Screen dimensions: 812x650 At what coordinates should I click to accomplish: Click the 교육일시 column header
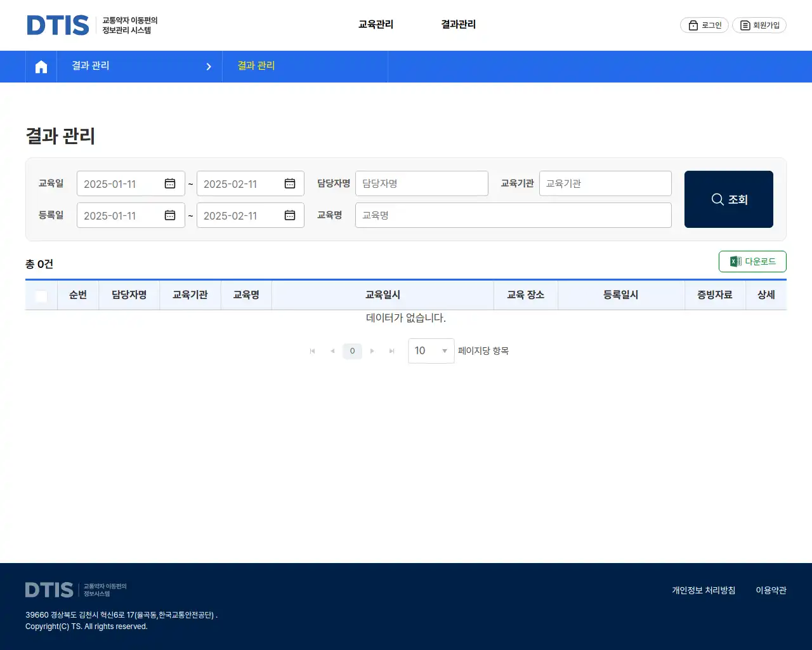[x=383, y=295]
